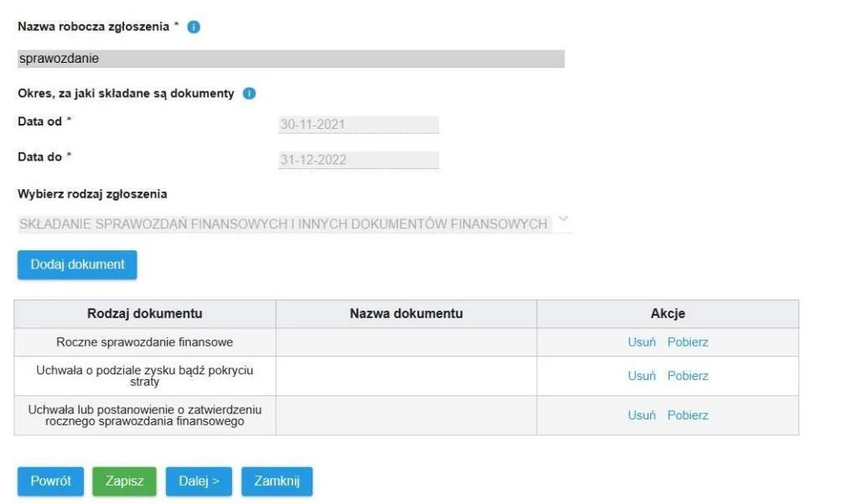Pobierz the Uchwała o zatwierdzeniu sprawozdania document
The image size is (858, 504).
click(688, 415)
